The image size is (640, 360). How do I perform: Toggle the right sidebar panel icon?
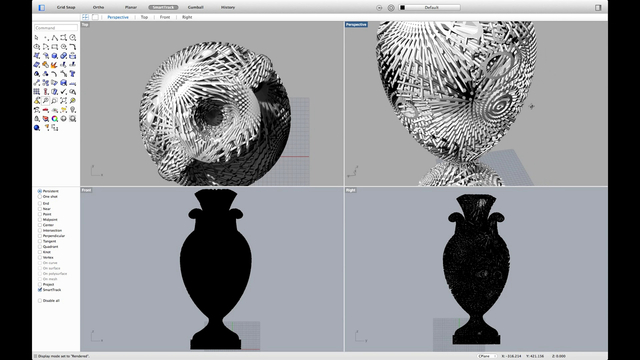pyautogui.click(x=598, y=7)
